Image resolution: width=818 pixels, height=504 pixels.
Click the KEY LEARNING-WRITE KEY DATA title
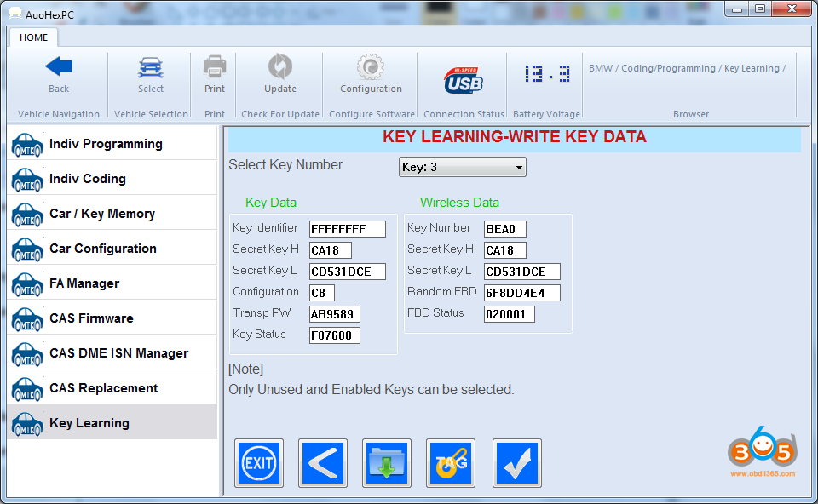click(515, 137)
